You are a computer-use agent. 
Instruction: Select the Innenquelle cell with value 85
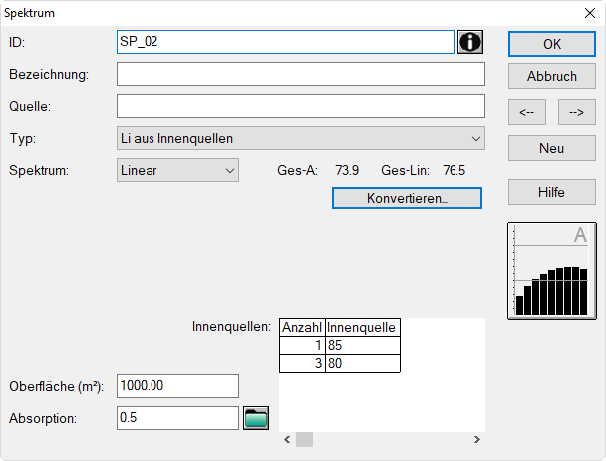[363, 345]
